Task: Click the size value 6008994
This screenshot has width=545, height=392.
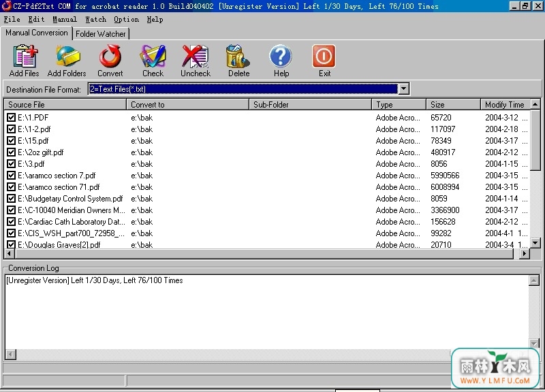Action: click(445, 186)
